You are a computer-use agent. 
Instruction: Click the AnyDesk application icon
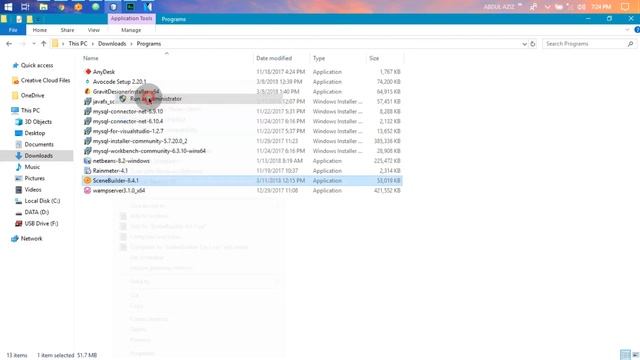[87, 71]
